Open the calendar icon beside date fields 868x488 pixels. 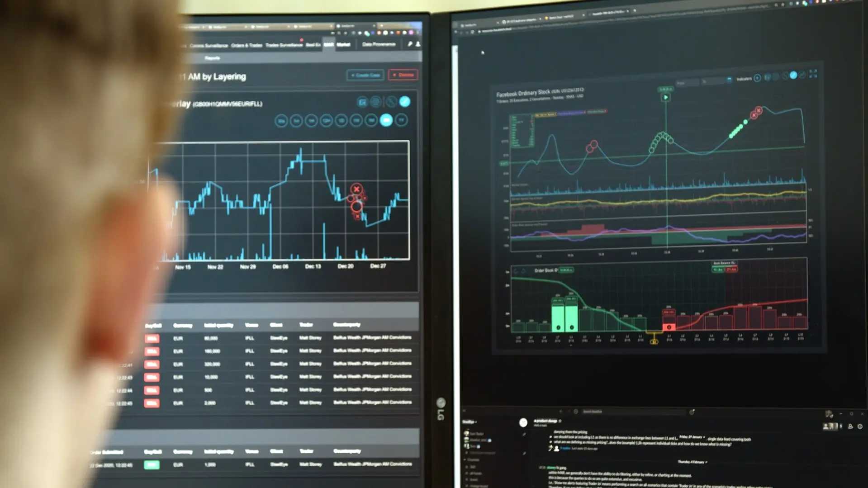pos(729,80)
